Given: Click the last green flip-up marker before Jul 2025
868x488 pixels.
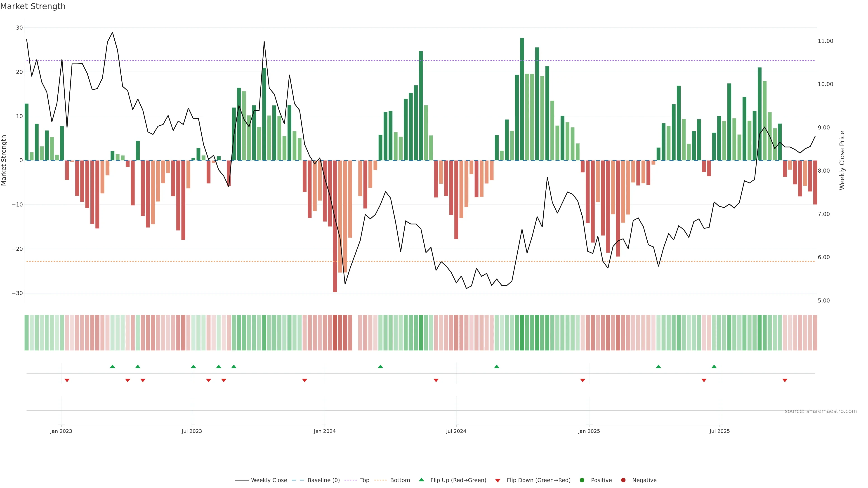Looking at the screenshot, I should (x=714, y=366).
